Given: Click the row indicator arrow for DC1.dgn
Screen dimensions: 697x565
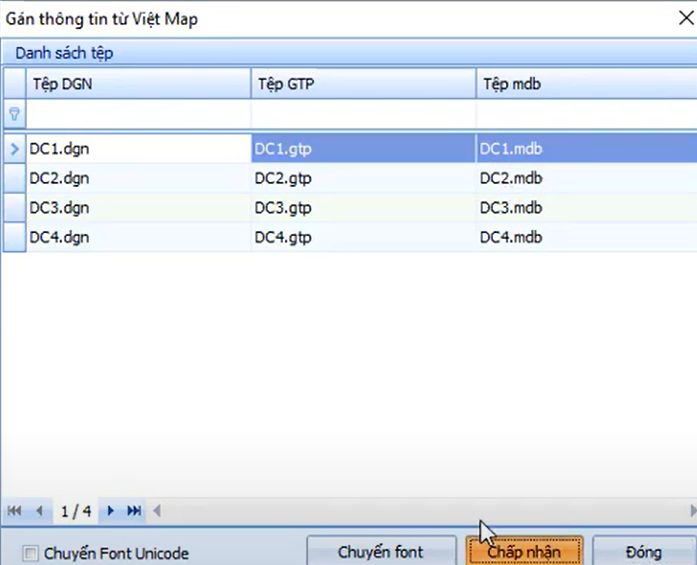Looking at the screenshot, I should point(15,148).
